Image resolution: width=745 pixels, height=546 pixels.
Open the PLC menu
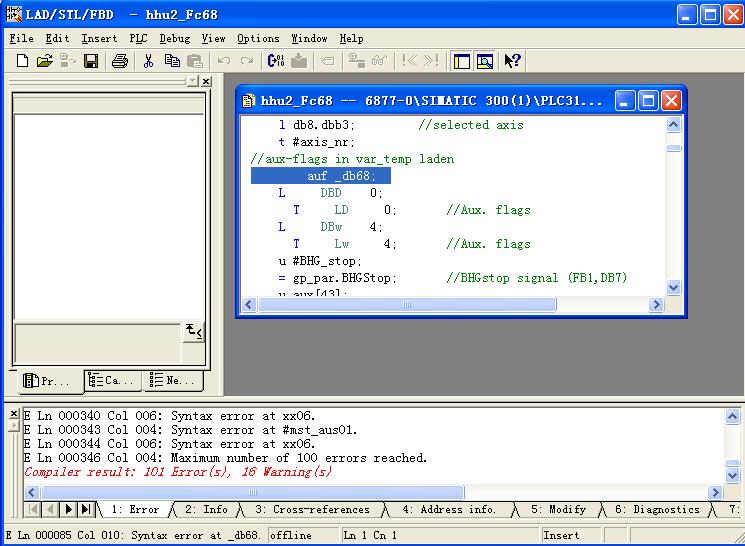pyautogui.click(x=138, y=38)
